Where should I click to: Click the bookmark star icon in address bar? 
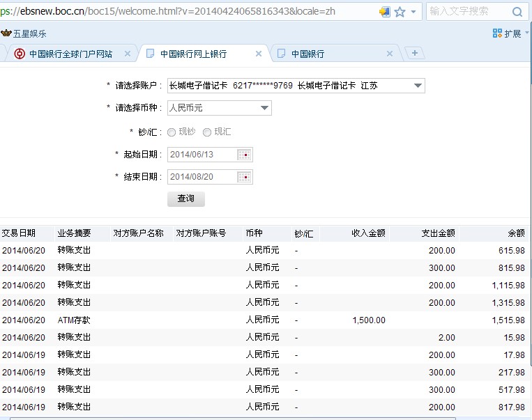[x=400, y=12]
